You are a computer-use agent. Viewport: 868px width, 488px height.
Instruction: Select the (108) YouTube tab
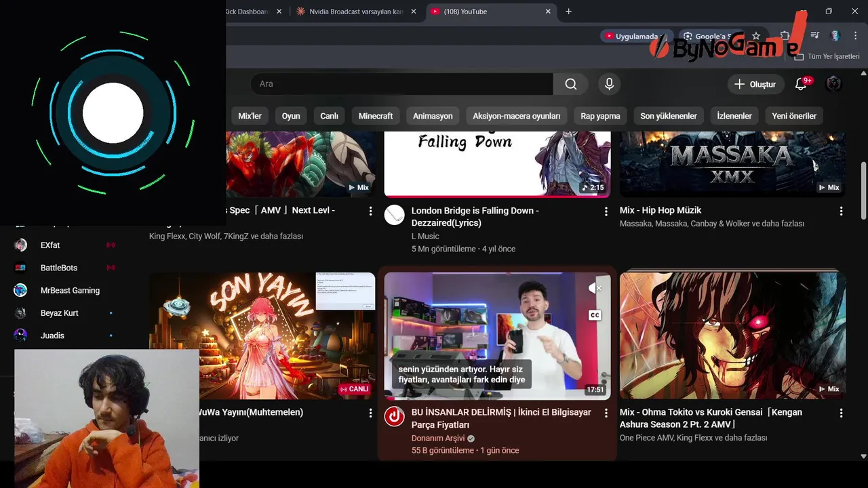coord(492,12)
